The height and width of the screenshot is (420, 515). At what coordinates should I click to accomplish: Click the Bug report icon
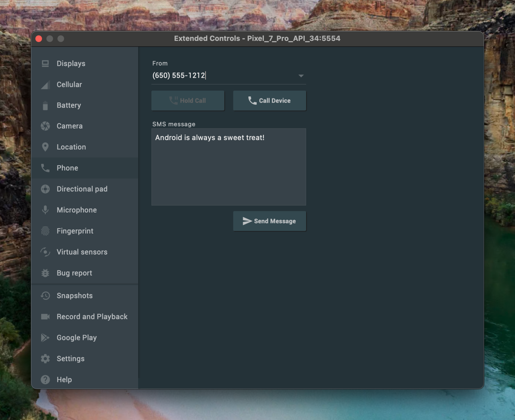click(x=45, y=273)
